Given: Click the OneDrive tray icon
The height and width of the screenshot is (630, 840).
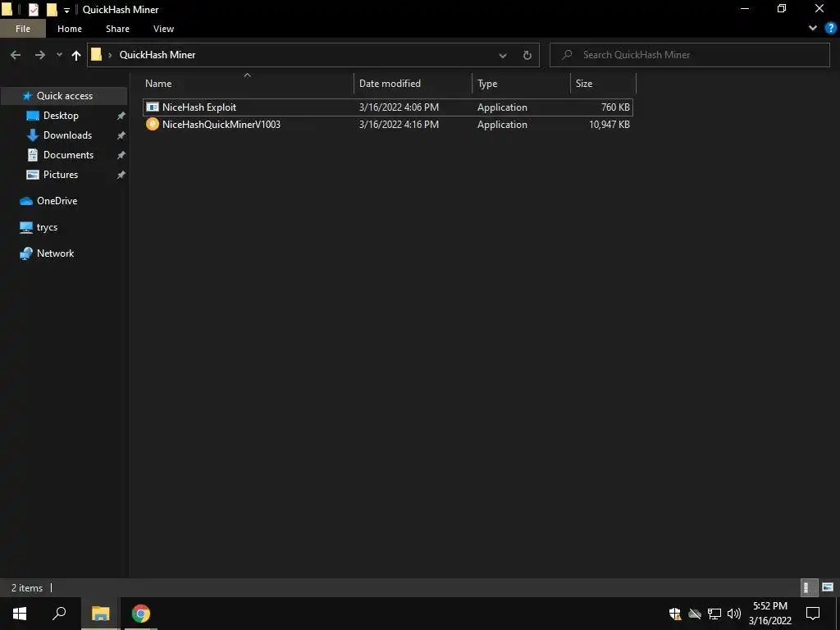Looking at the screenshot, I should pyautogui.click(x=695, y=614).
